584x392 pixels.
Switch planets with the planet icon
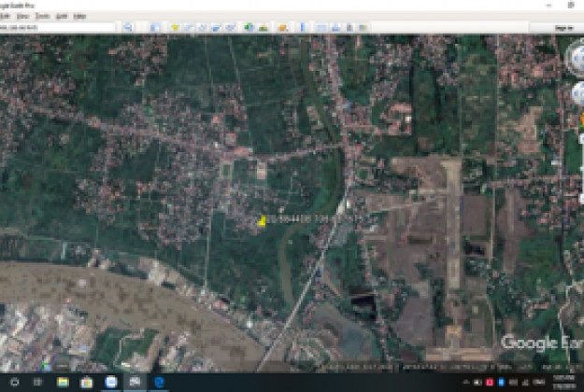tap(283, 27)
